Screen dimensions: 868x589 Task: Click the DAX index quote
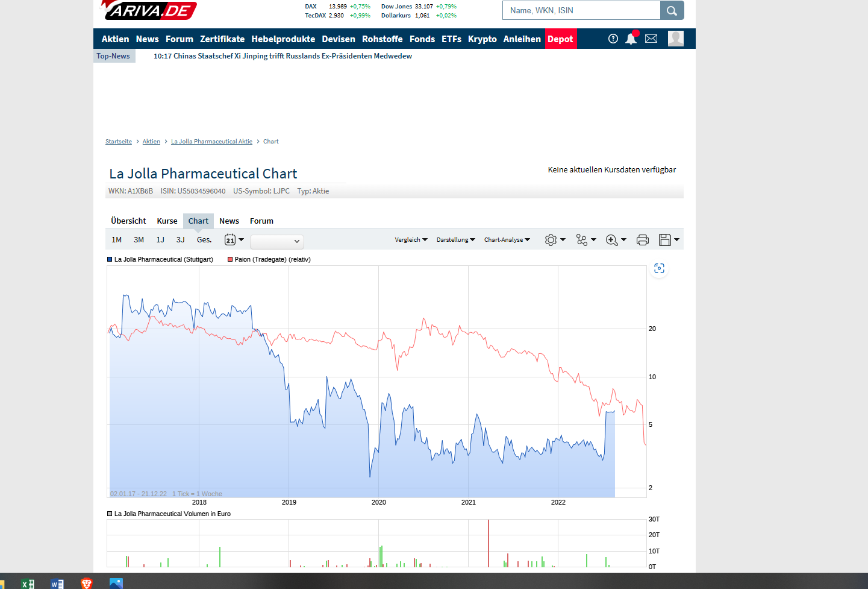point(337,7)
